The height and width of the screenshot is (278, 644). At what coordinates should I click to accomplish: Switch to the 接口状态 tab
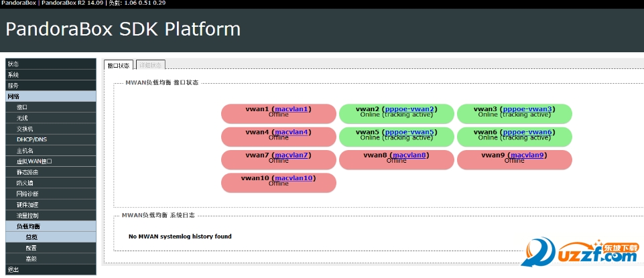pos(119,65)
